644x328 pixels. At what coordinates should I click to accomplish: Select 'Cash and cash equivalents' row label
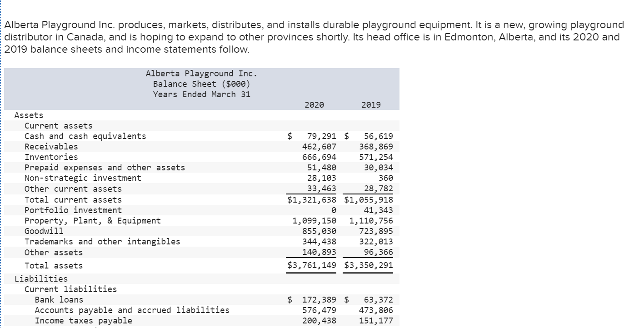(x=85, y=136)
